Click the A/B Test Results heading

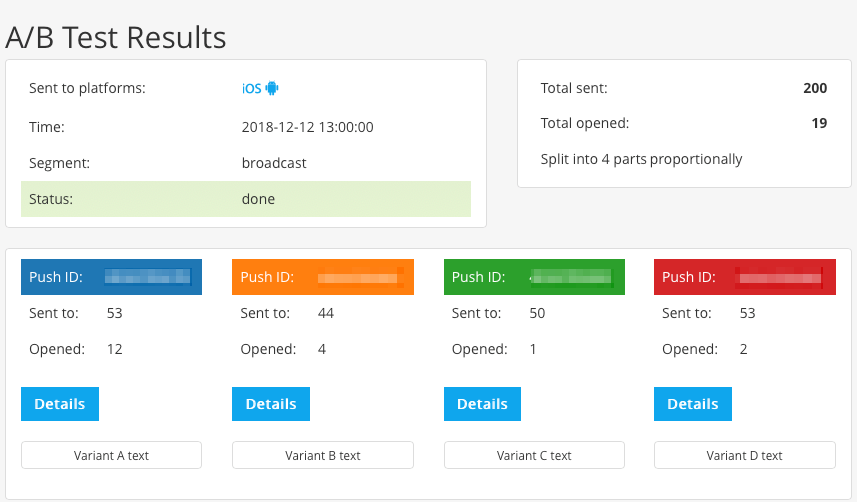(116, 38)
